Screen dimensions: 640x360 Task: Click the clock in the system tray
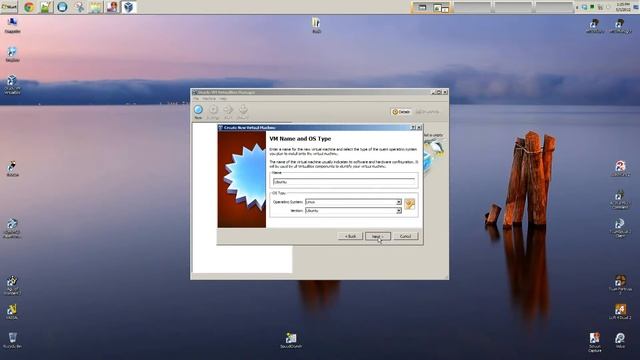point(623,7)
